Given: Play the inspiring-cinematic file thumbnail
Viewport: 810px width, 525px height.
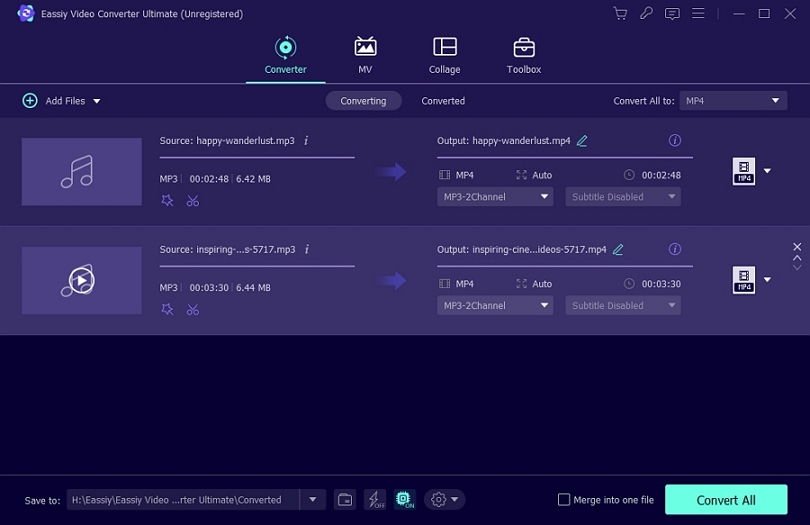Looking at the screenshot, I should pos(82,281).
